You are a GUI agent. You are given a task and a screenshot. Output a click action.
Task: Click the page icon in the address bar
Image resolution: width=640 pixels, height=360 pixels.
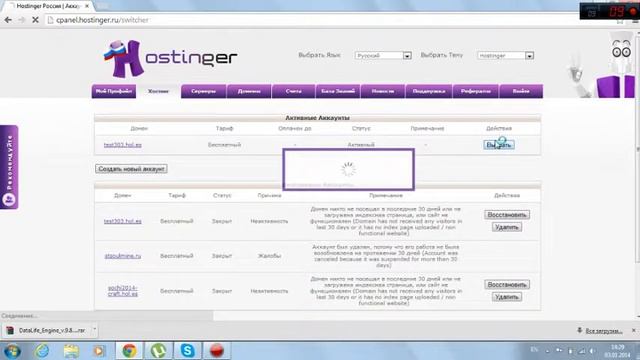[51, 20]
